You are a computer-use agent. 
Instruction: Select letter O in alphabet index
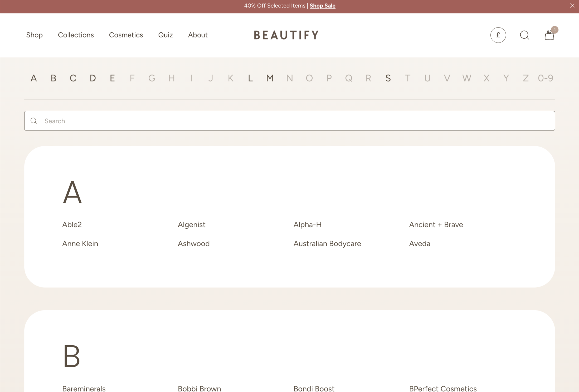[309, 78]
